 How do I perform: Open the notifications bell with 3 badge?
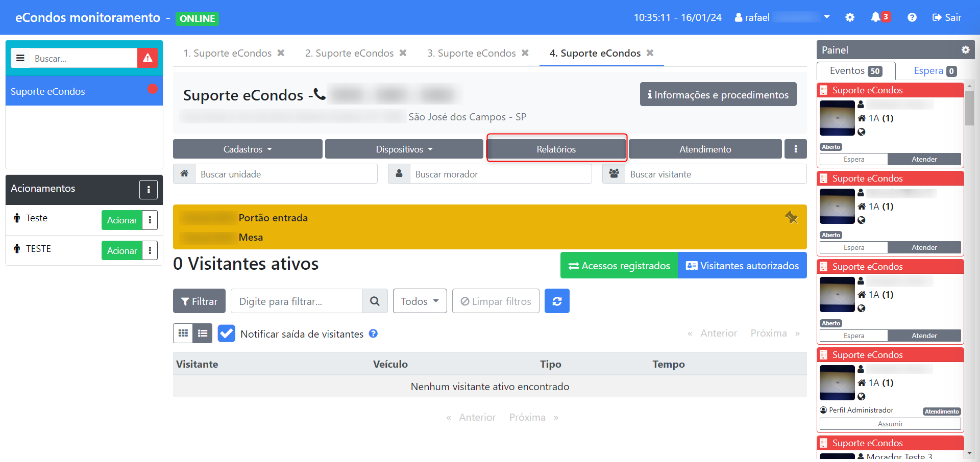point(880,17)
